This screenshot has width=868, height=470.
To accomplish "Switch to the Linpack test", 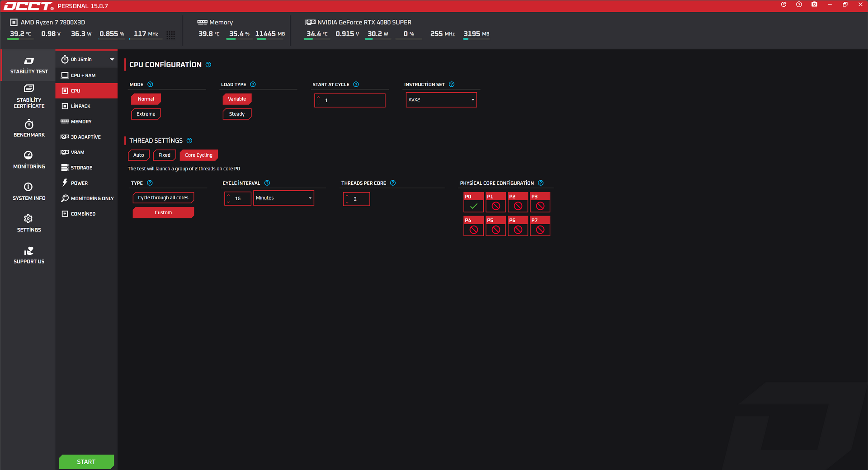I will pyautogui.click(x=86, y=106).
